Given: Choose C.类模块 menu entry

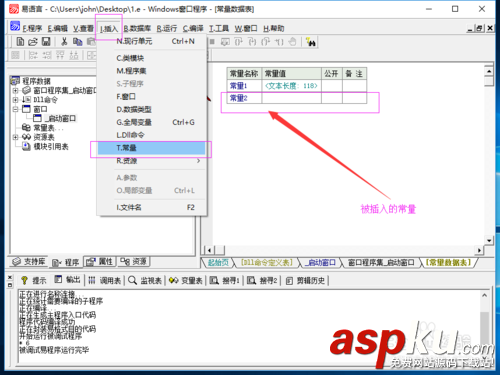Looking at the screenshot, I should click(x=151, y=58).
